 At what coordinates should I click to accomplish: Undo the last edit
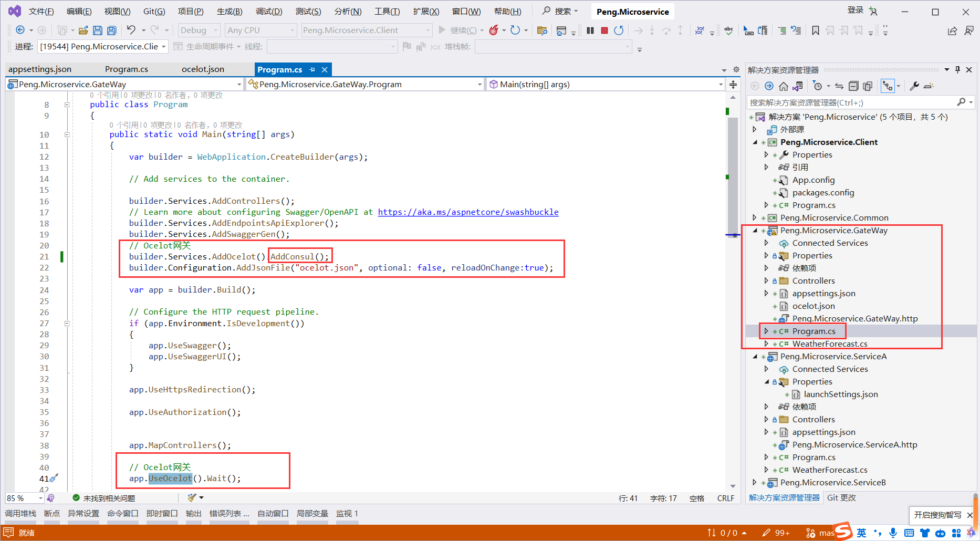131,30
